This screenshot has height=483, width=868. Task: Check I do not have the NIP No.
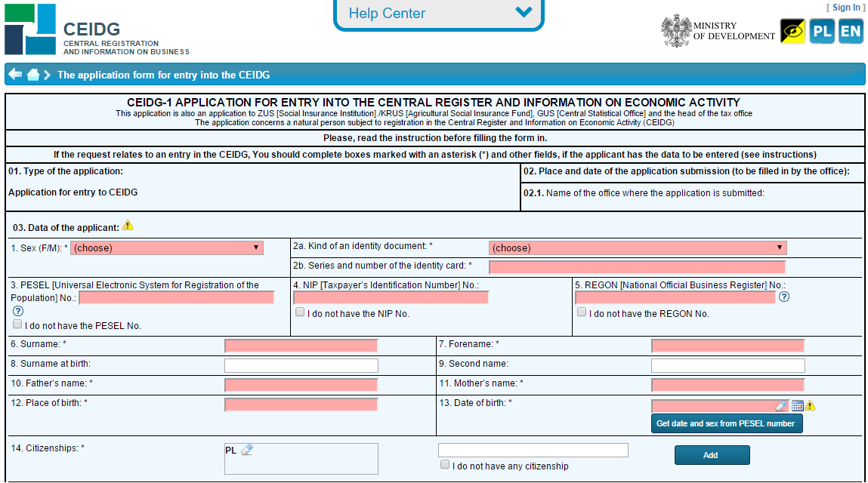click(300, 312)
